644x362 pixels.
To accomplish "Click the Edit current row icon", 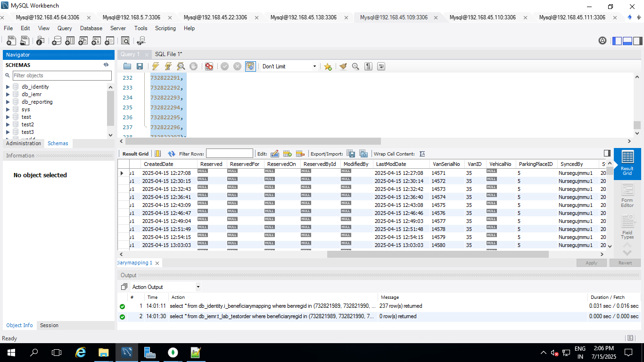I will tap(275, 154).
